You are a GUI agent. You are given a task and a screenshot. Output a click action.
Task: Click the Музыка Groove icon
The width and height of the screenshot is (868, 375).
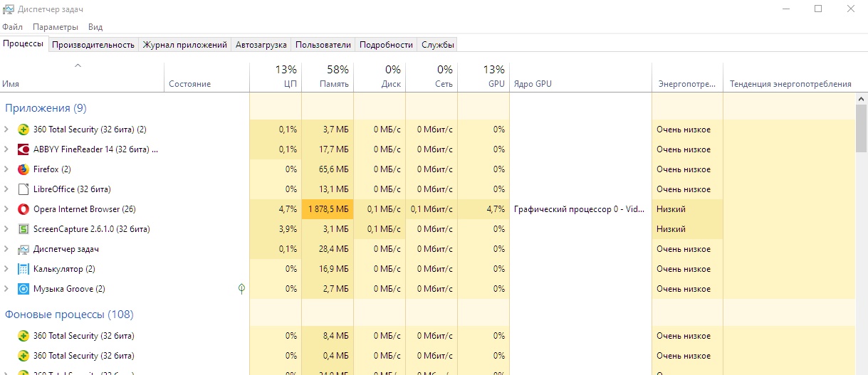23,289
